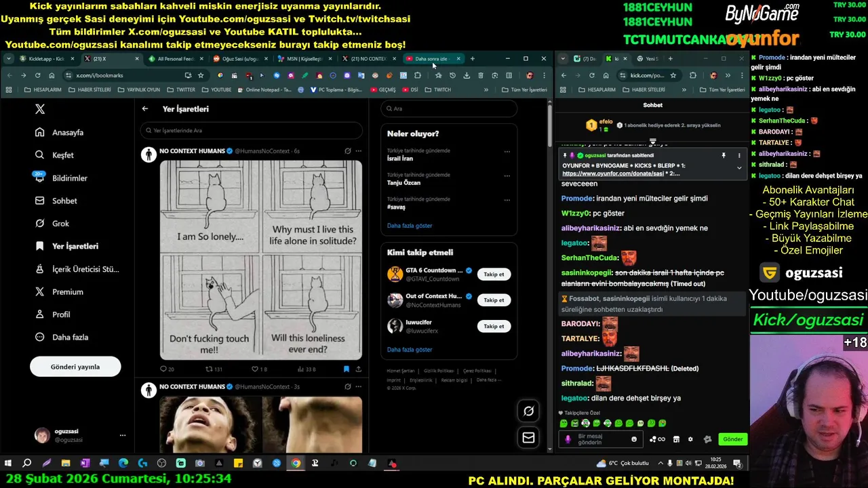
Task: Open Premium in X sidebar
Action: pyautogui.click(x=60, y=292)
